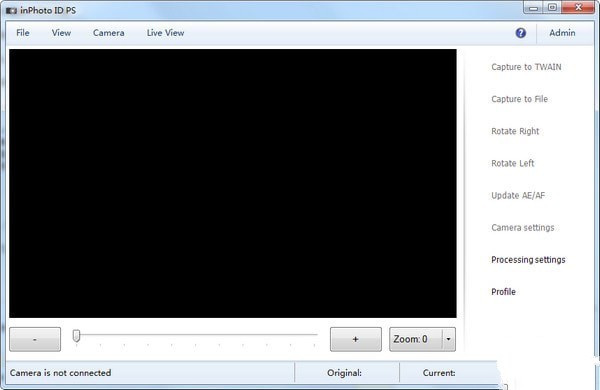Click the plus zoom-in button
The width and height of the screenshot is (600, 390).
tap(355, 339)
